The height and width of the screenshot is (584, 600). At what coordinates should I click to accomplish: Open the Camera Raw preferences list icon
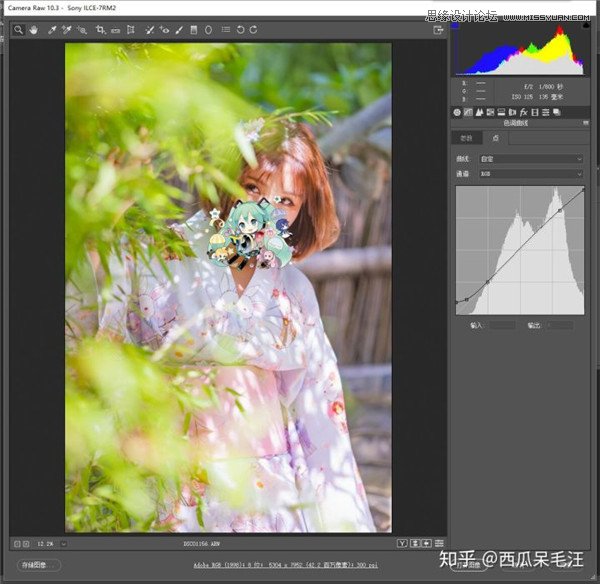[226, 29]
